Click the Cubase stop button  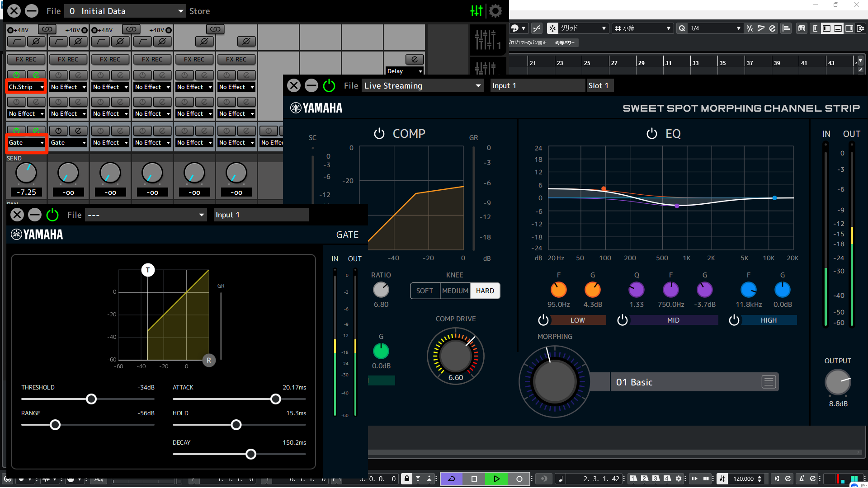pyautogui.click(x=474, y=479)
